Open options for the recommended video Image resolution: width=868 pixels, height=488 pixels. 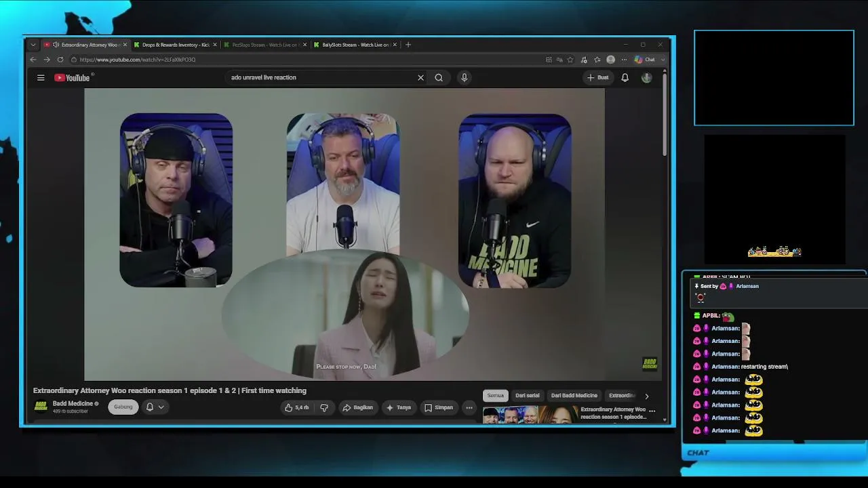(x=652, y=411)
